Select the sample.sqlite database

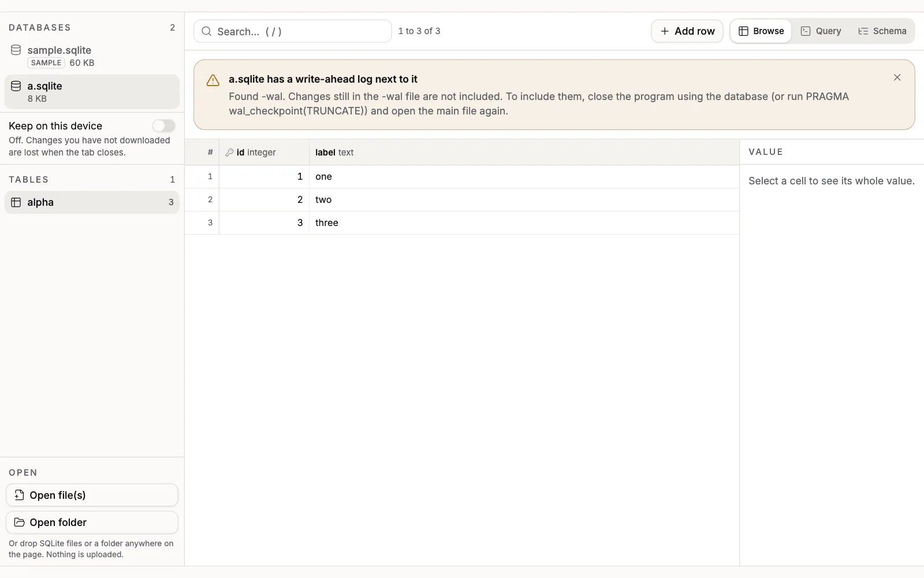coord(92,56)
